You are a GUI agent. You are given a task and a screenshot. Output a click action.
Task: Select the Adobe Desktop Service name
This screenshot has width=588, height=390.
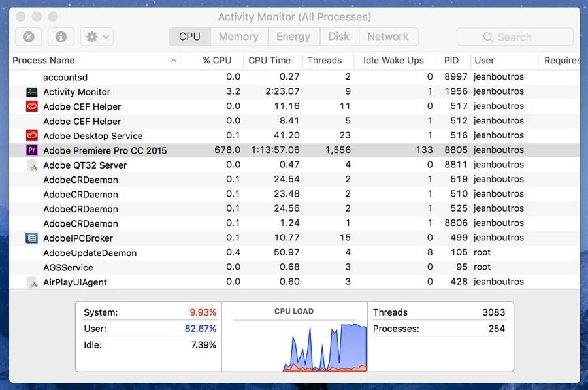(93, 136)
